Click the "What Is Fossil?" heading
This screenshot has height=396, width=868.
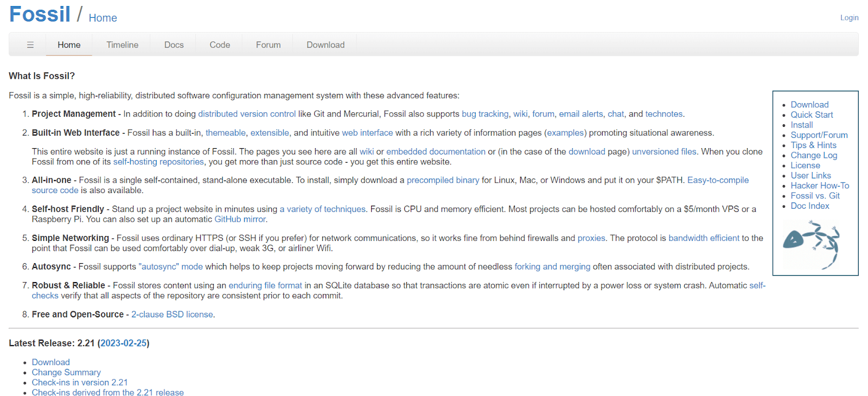point(42,76)
